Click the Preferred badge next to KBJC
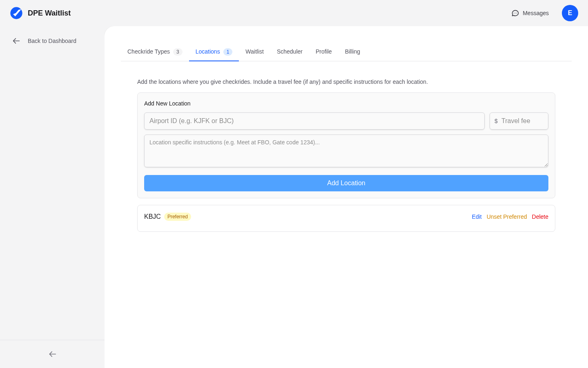The image size is (588, 368). tap(177, 216)
